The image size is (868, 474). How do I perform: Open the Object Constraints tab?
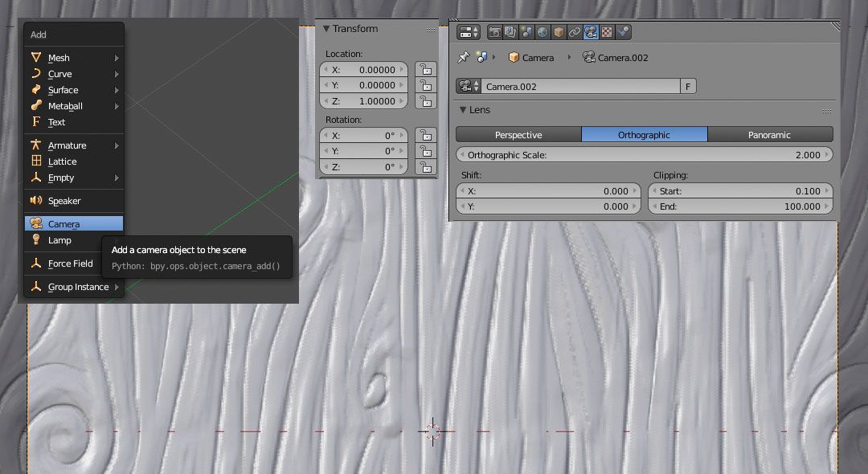(573, 32)
